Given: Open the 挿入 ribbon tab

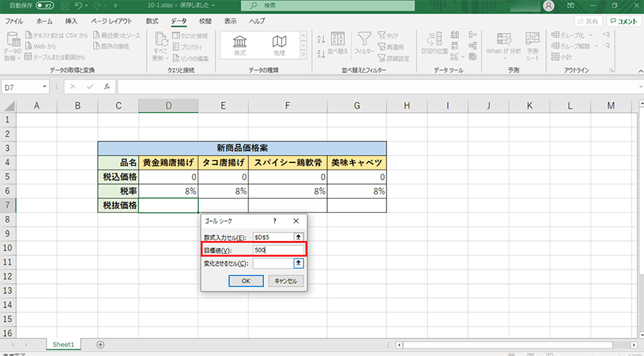Looking at the screenshot, I should [72, 21].
